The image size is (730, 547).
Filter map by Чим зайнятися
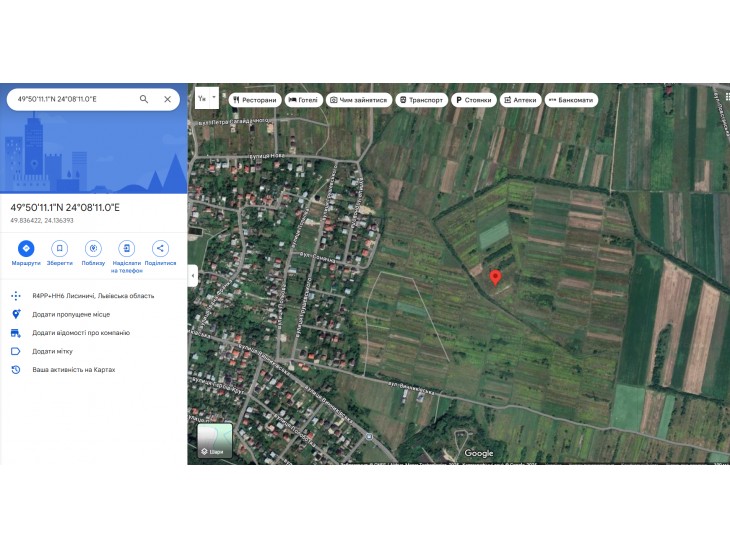358,100
